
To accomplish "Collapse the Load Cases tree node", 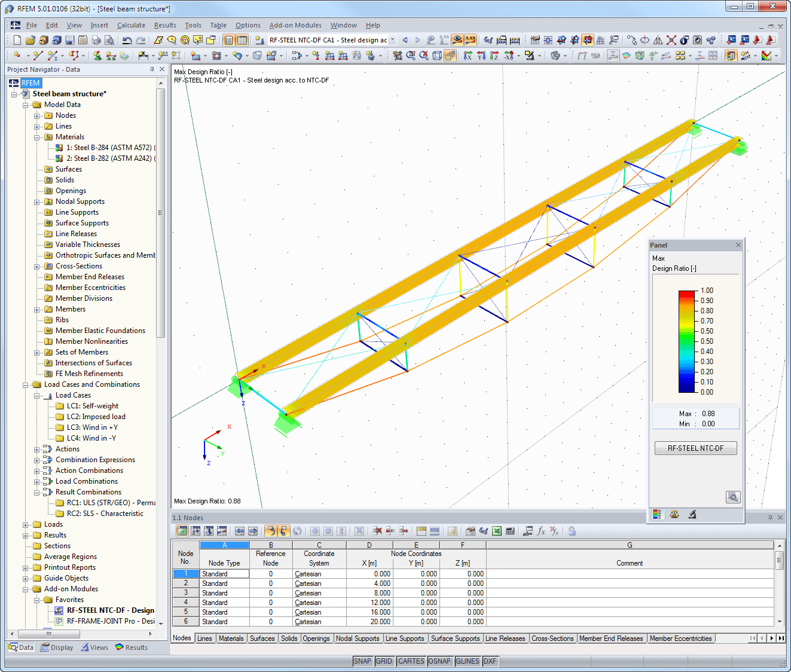I will point(37,396).
